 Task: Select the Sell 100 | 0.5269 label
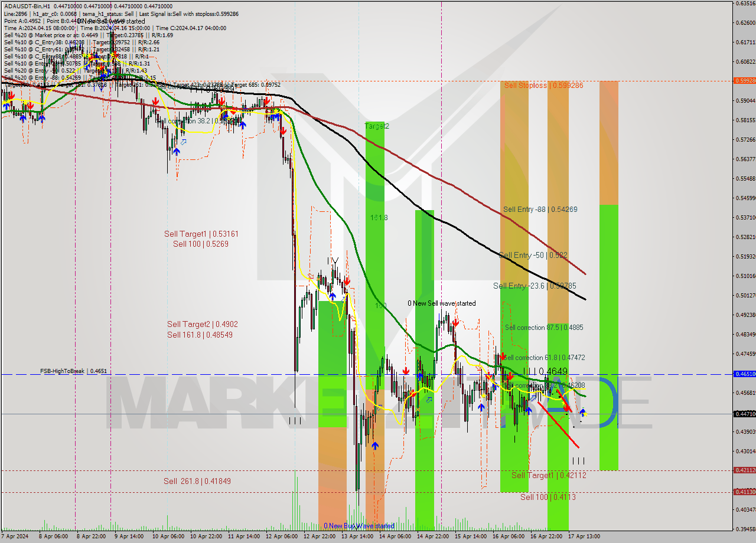[201, 244]
